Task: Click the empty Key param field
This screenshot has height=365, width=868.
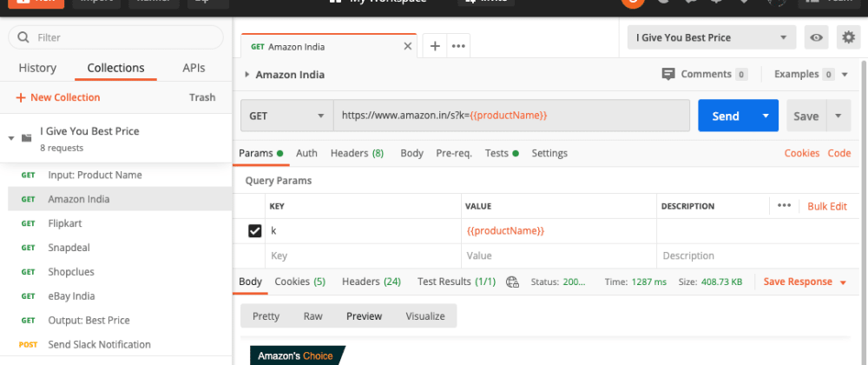Action: pos(363,255)
